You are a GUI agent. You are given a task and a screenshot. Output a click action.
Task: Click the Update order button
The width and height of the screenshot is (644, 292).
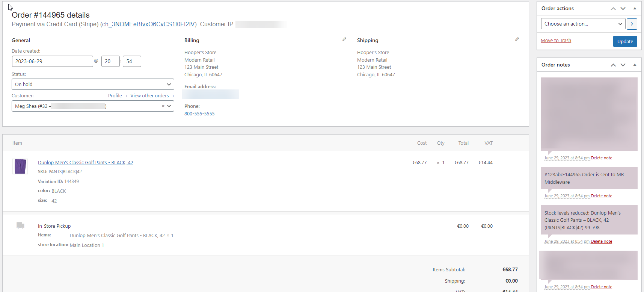(x=625, y=41)
